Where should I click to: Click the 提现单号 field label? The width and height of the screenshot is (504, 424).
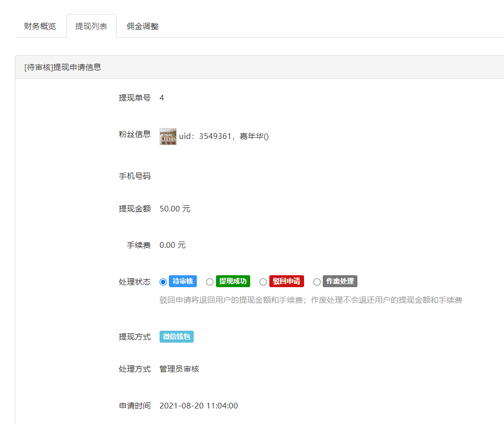coord(135,98)
